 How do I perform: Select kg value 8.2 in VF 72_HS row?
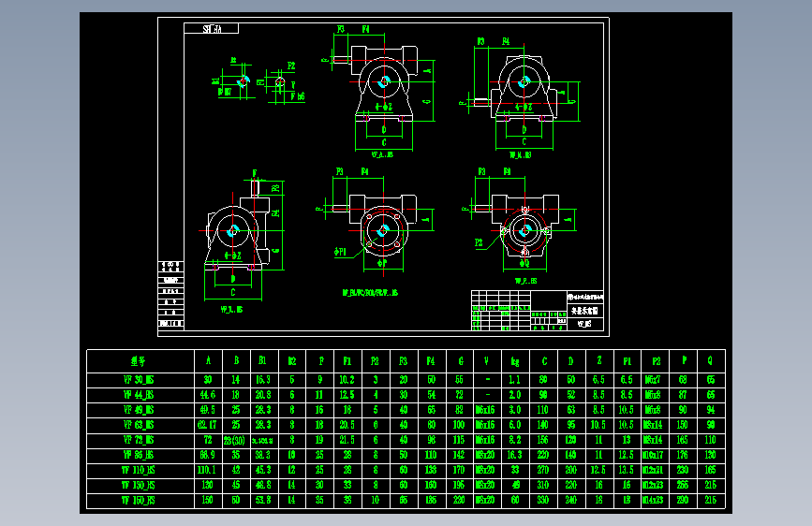(x=514, y=440)
